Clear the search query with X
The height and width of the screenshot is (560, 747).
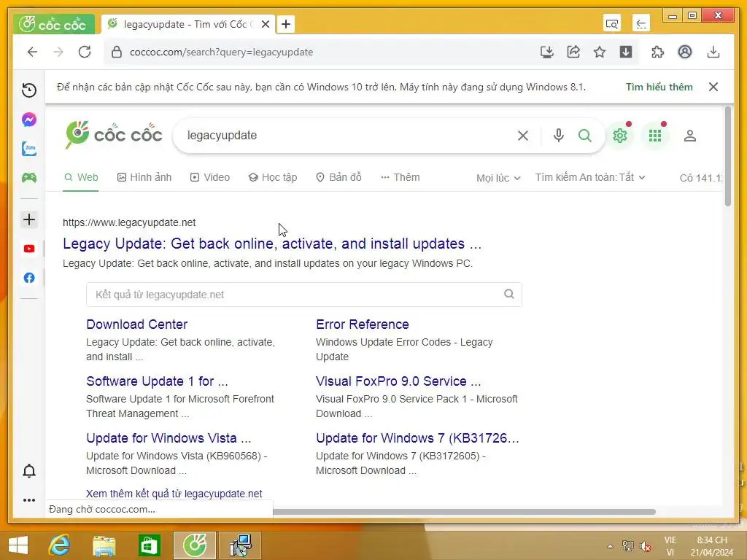pyautogui.click(x=522, y=136)
